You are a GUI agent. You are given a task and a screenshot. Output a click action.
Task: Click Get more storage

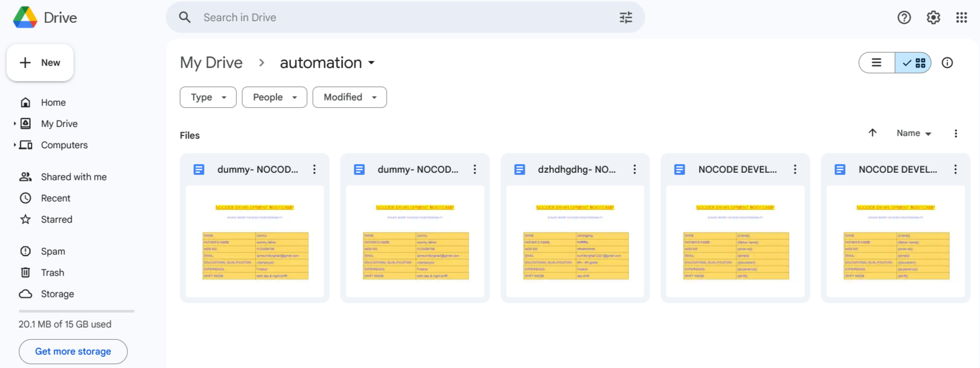pyautogui.click(x=73, y=352)
